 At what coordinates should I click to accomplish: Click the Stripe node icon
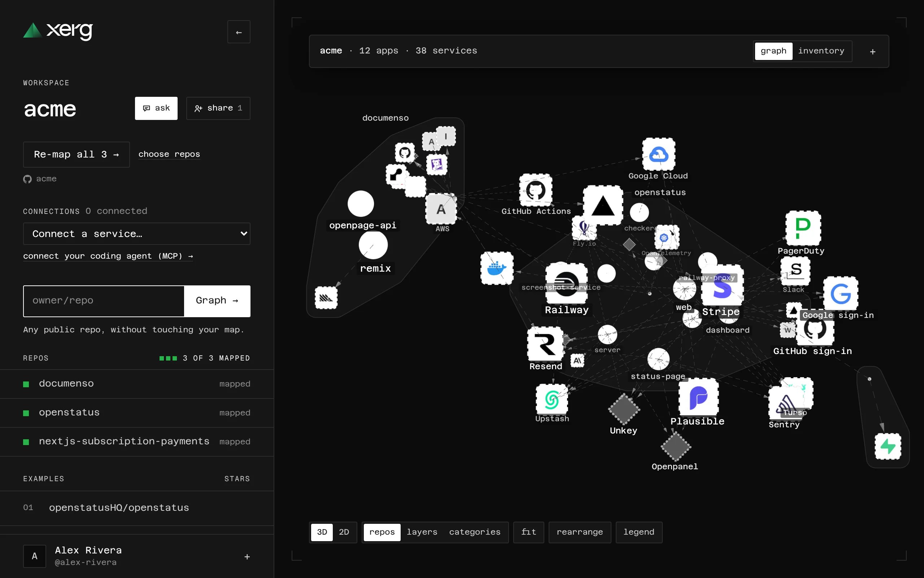(722, 285)
